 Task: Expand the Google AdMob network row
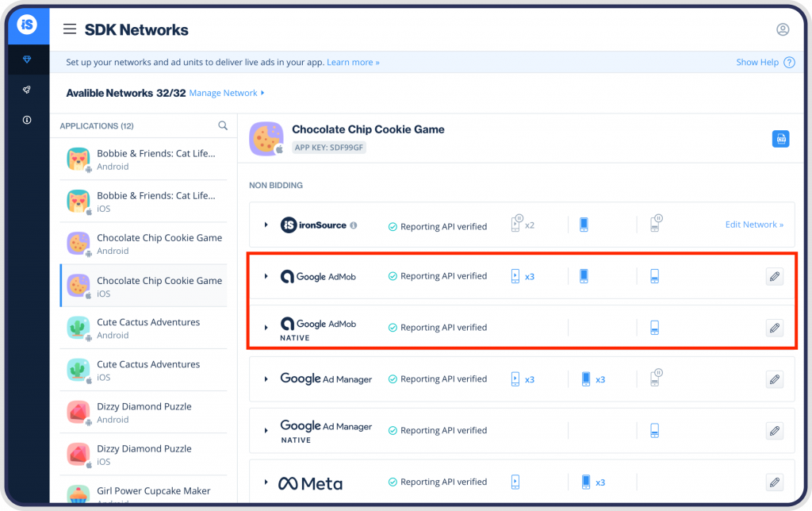point(266,275)
